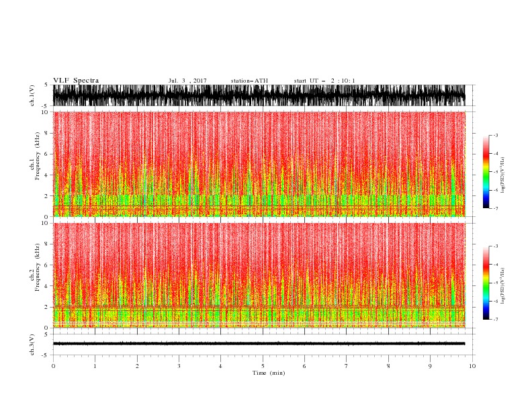Click the time axis tick label "3"
532x411 pixels.
coord(179,366)
